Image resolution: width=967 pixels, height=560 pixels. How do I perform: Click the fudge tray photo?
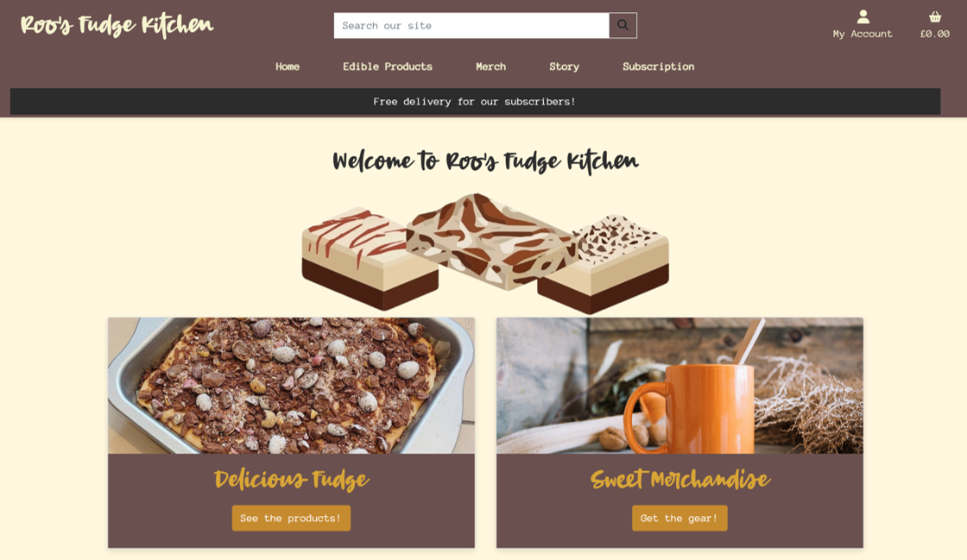pos(291,386)
